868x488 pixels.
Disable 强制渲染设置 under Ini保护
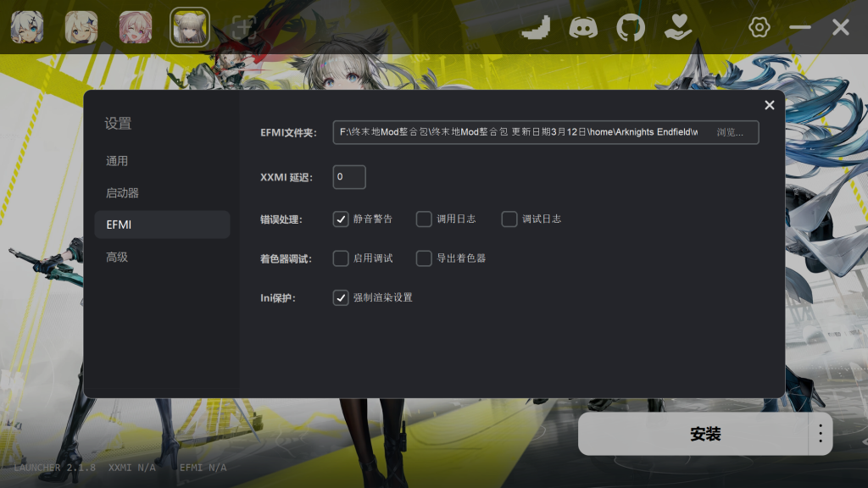coord(342,298)
